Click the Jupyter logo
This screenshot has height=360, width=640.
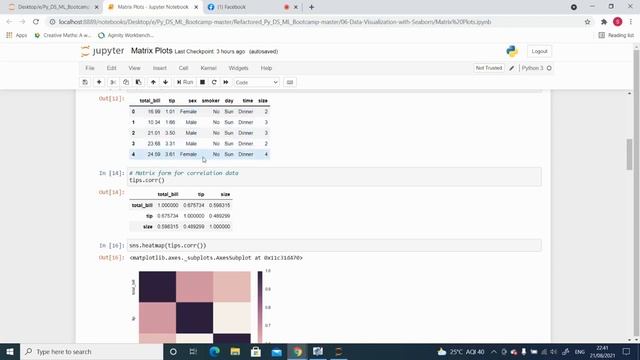point(102,51)
